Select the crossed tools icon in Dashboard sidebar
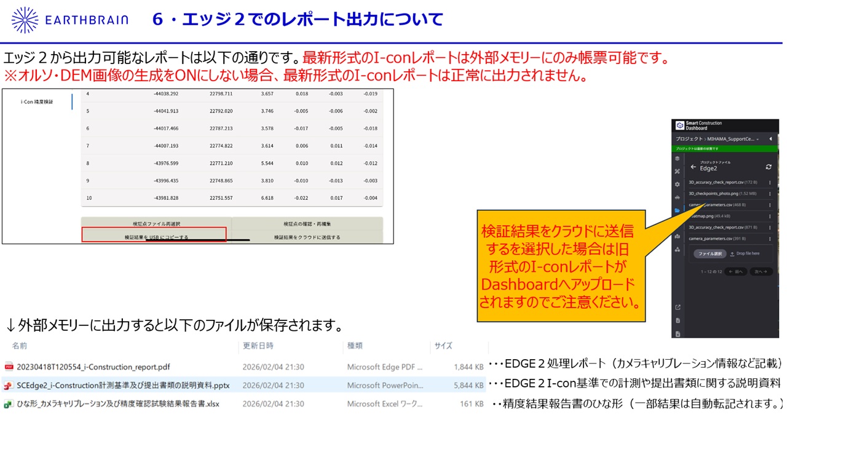The image size is (868, 473). [677, 171]
